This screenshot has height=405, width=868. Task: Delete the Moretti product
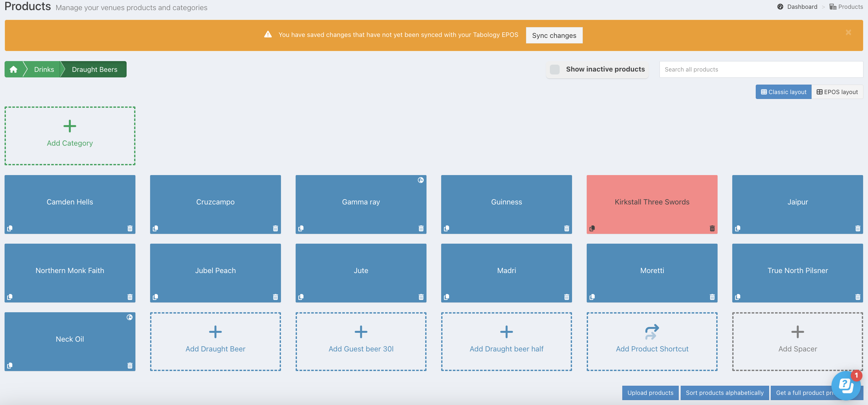tap(712, 297)
